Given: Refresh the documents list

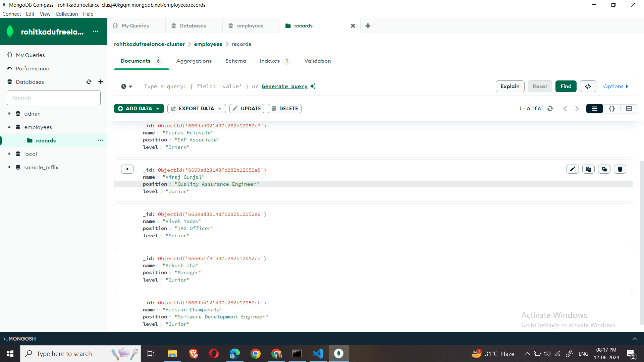Looking at the screenshot, I should pyautogui.click(x=550, y=109).
